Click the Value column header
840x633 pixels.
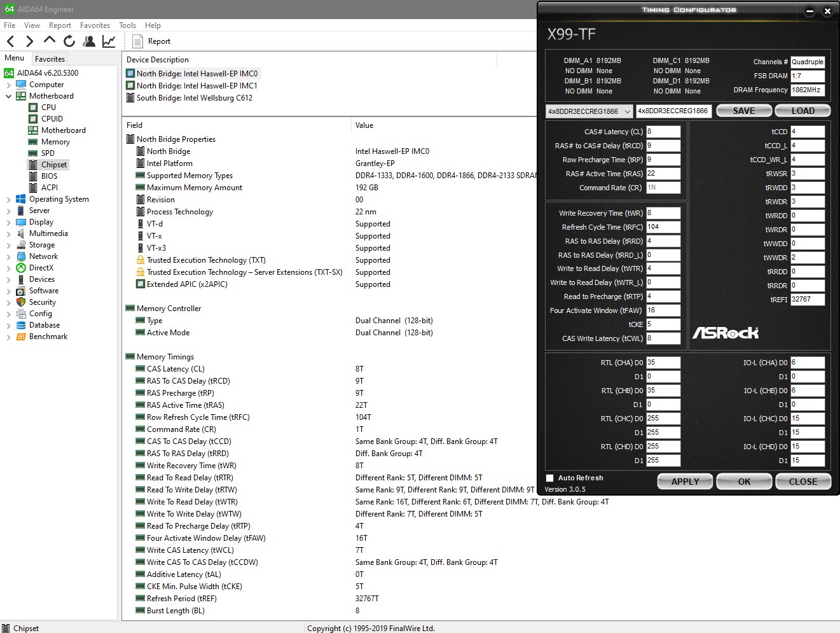[445, 125]
